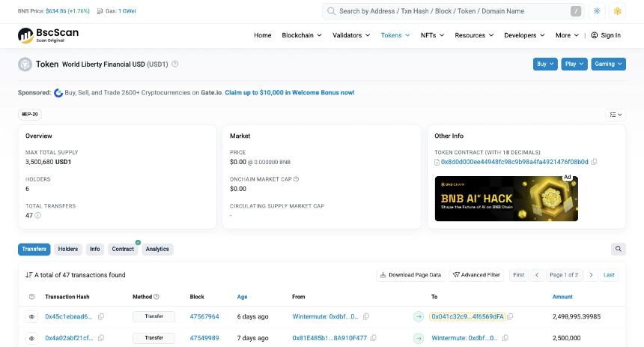Viewport: 644px width, 347px height.
Task: Click the BscScan logo
Action: pyautogui.click(x=48, y=35)
